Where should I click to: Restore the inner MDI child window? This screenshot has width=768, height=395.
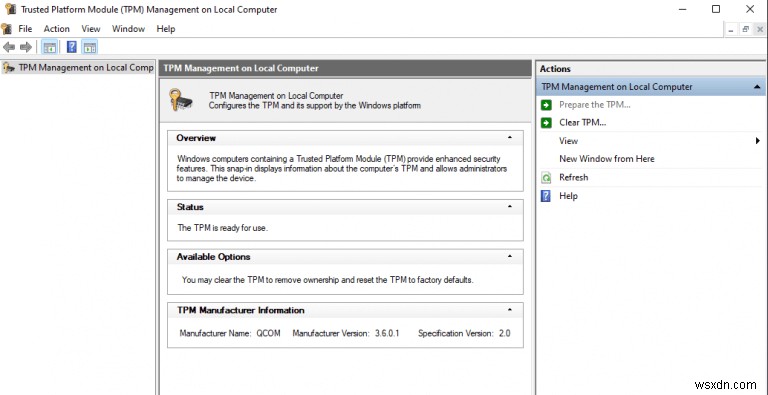click(x=745, y=29)
